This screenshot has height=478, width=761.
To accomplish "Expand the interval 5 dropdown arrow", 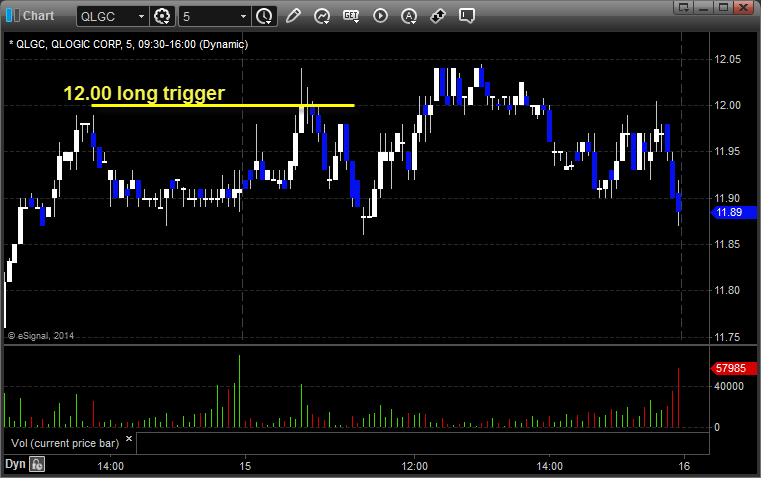I will 244,16.
